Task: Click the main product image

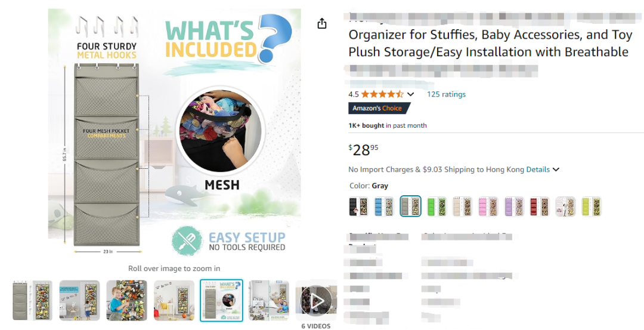Action: 174,134
